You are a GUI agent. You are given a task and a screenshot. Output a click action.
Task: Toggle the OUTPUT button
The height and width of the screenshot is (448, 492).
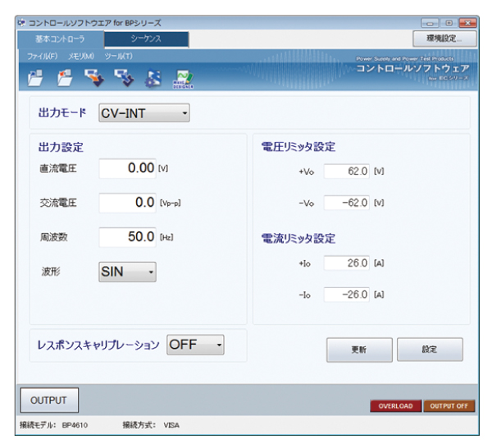tap(48, 400)
